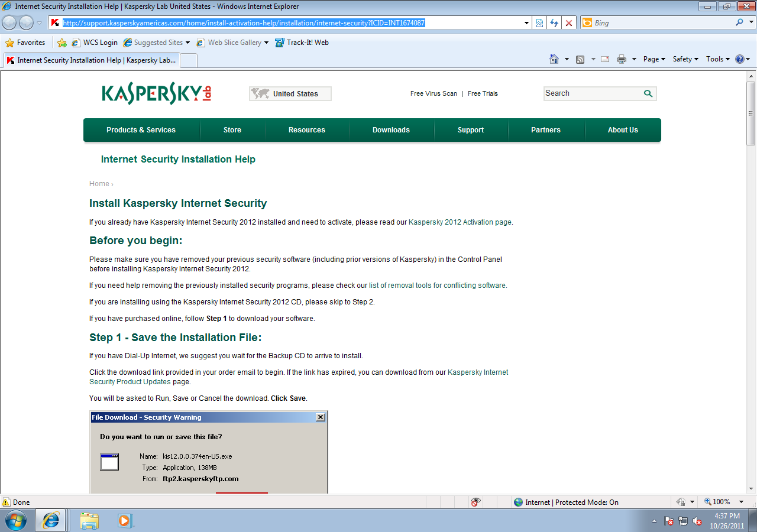Click the popup blocker icon in status bar
The width and height of the screenshot is (757, 532).
click(475, 502)
